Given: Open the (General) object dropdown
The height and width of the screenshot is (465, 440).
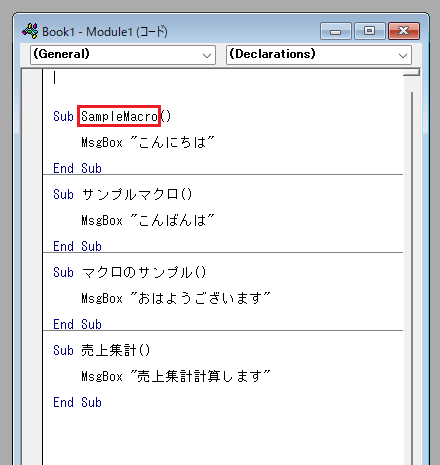Looking at the screenshot, I should (123, 55).
